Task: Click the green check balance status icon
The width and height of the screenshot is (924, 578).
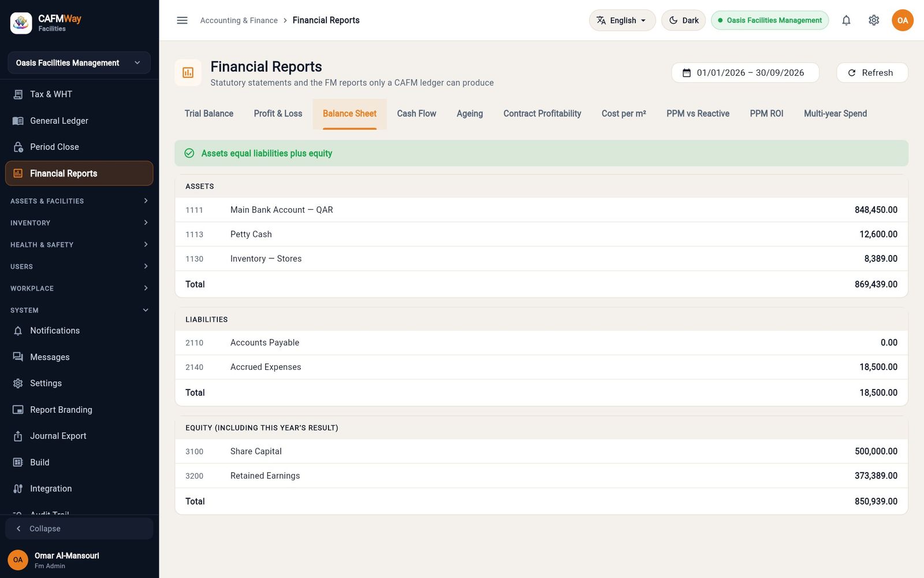Action: click(189, 153)
